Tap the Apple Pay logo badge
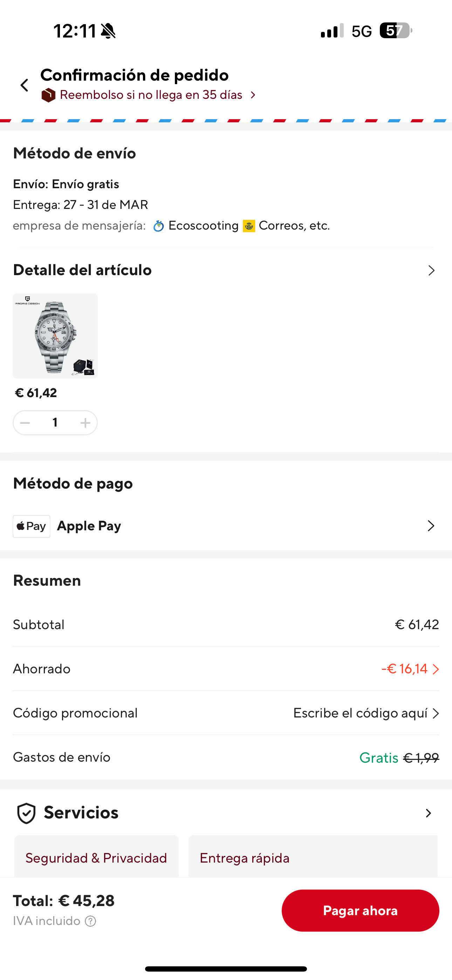The width and height of the screenshot is (452, 980). click(32, 526)
